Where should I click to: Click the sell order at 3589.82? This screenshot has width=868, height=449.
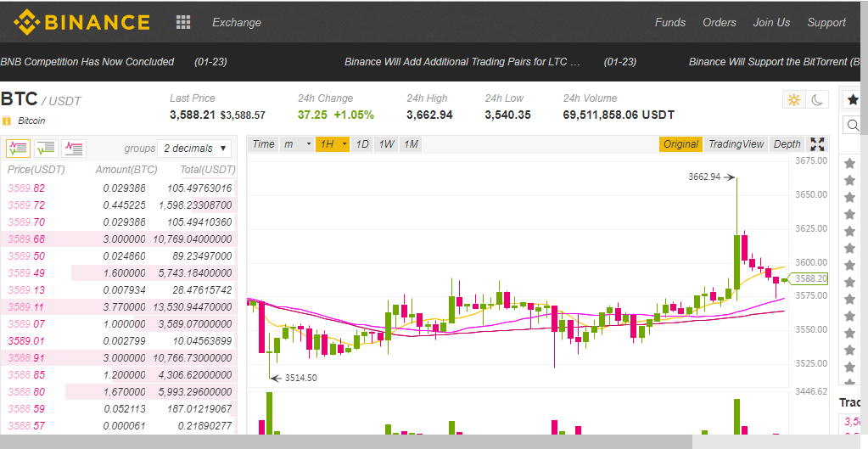pos(119,188)
